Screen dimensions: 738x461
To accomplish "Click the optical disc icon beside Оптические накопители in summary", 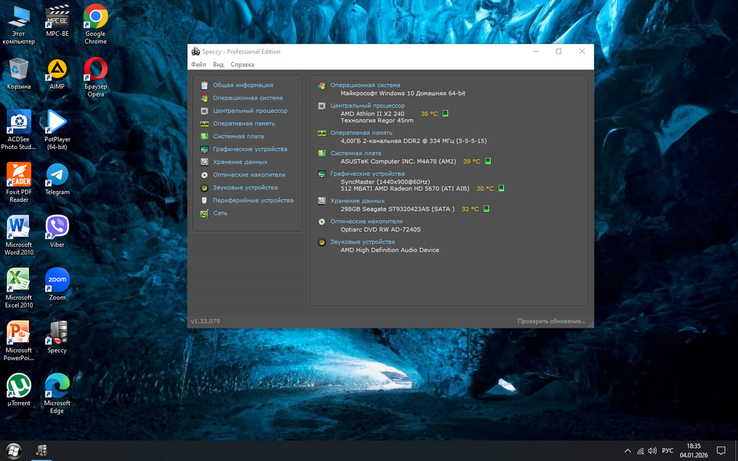I will click(x=321, y=221).
